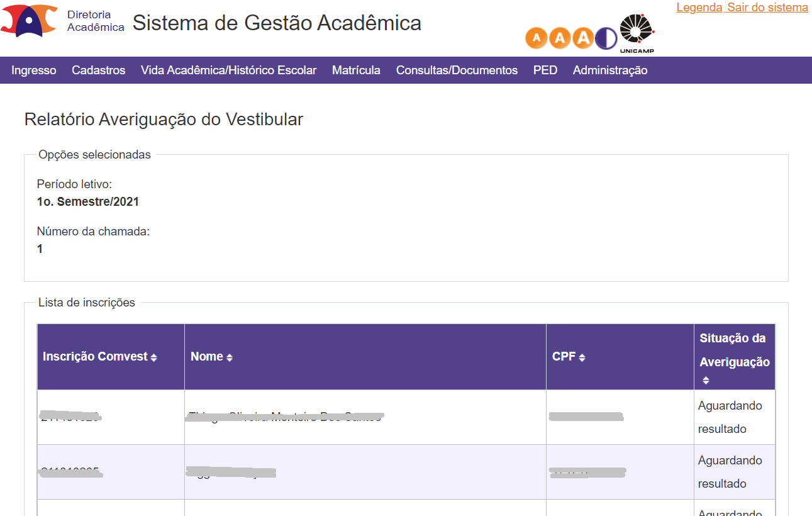Click the UNICAMP logo
Viewport: 812px width, 516px height.
pyautogui.click(x=637, y=34)
